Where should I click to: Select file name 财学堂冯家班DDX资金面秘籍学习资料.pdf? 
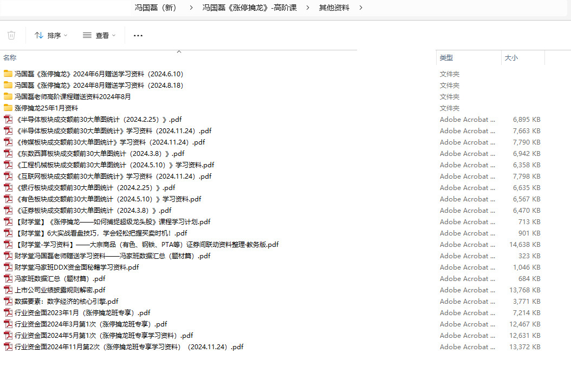pyautogui.click(x=77, y=267)
